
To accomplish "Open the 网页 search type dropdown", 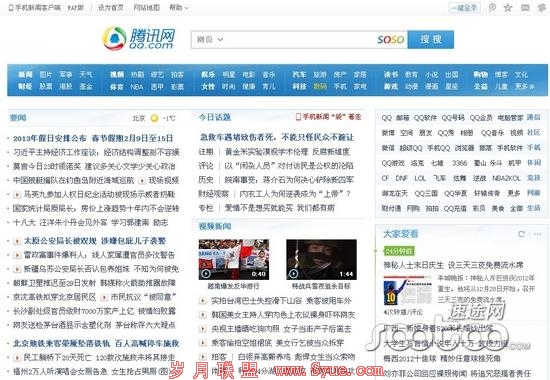I will 210,39.
